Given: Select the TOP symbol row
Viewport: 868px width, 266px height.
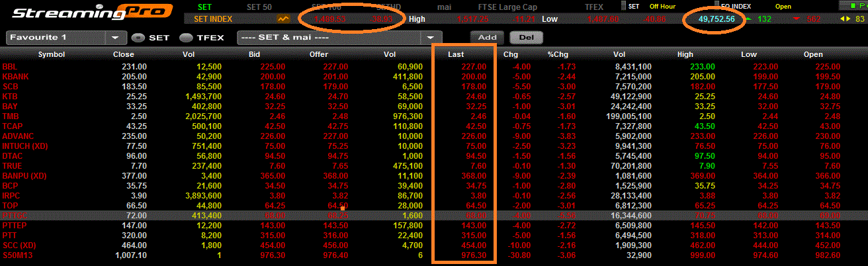Looking at the screenshot, I should (434, 206).
